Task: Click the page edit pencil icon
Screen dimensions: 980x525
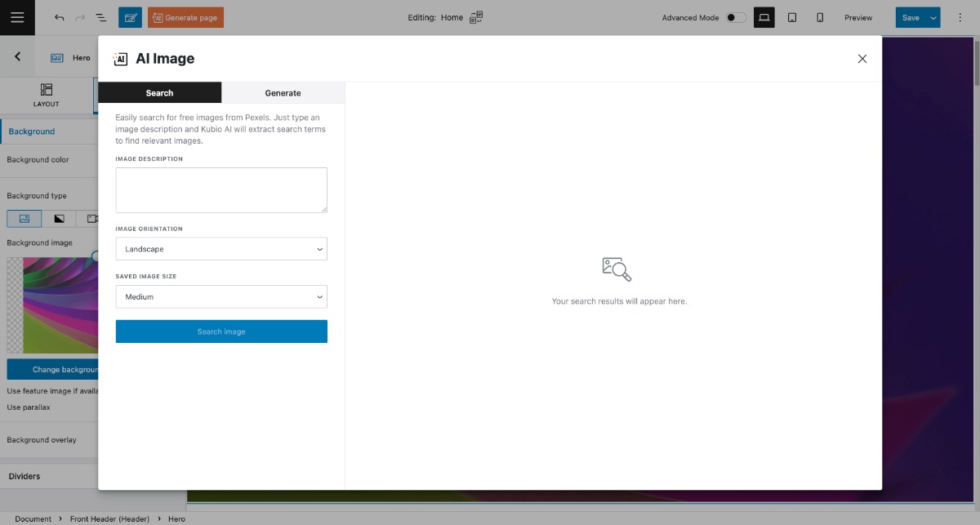Action: pos(130,17)
